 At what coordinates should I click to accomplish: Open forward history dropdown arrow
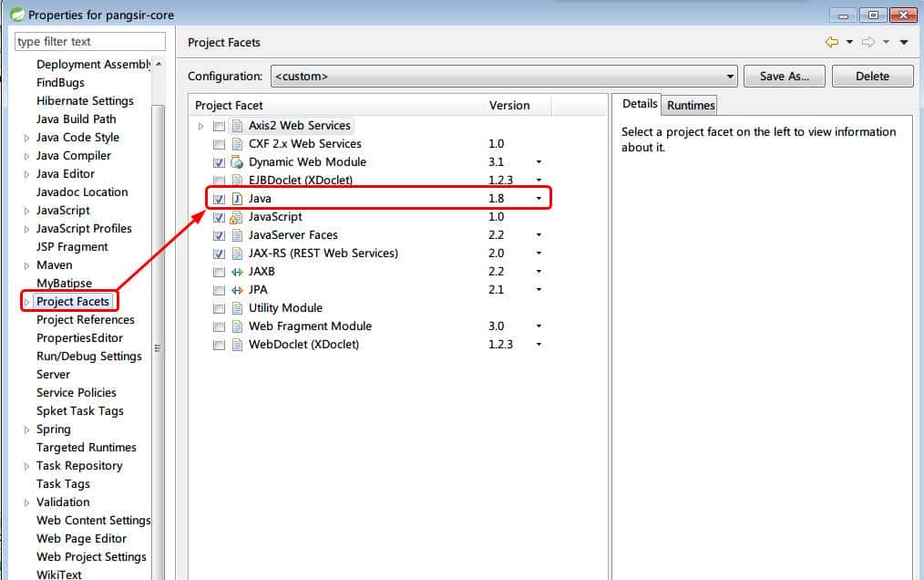click(886, 42)
